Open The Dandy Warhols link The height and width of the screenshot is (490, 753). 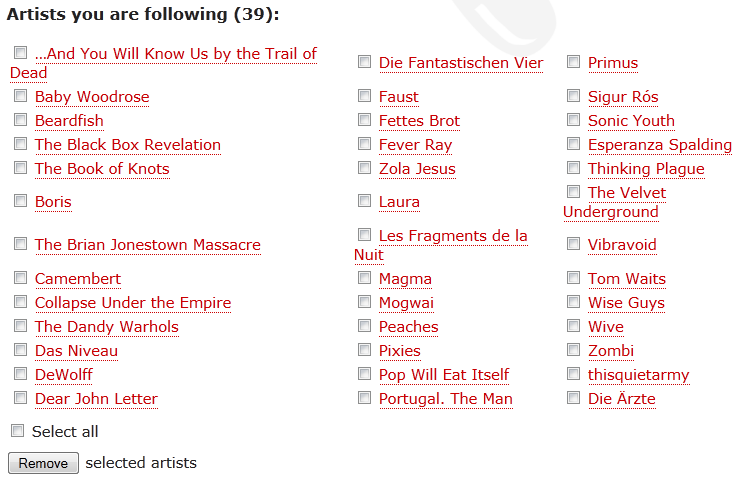tap(106, 327)
